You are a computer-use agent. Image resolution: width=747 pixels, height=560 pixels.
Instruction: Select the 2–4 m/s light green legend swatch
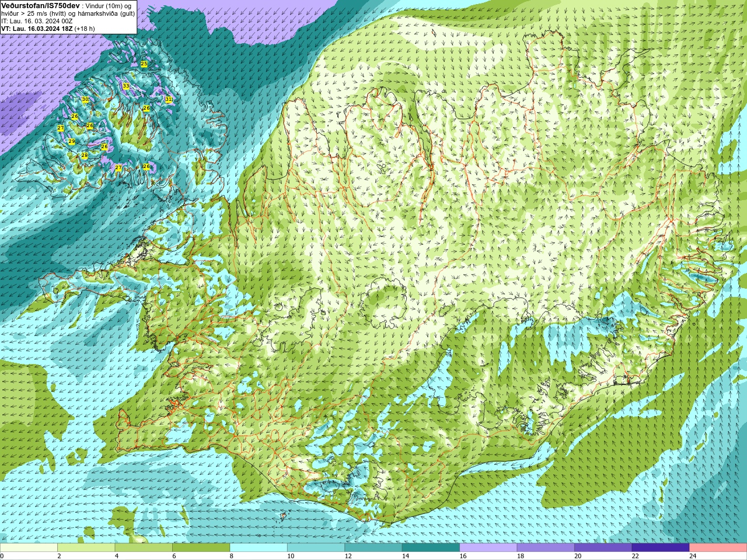coord(86,548)
